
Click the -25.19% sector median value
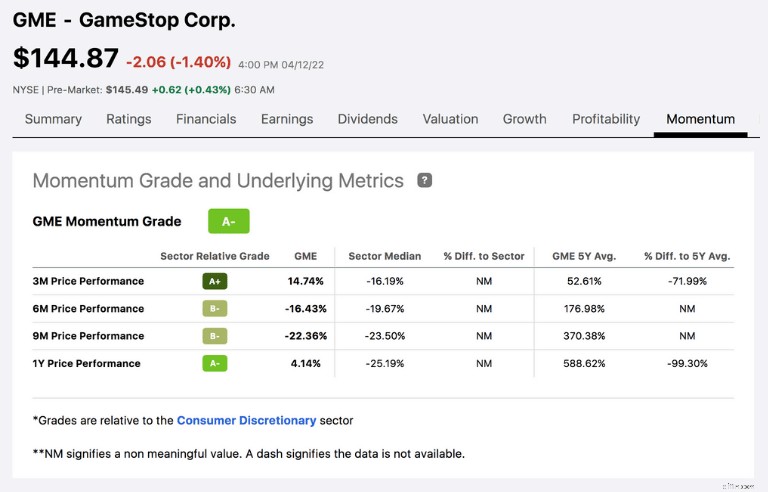[x=385, y=364]
